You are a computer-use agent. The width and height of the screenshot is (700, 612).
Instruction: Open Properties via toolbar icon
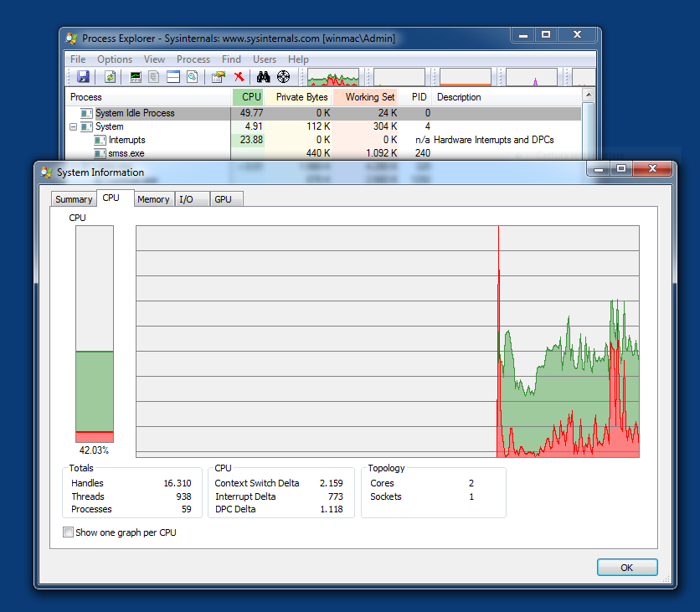219,77
